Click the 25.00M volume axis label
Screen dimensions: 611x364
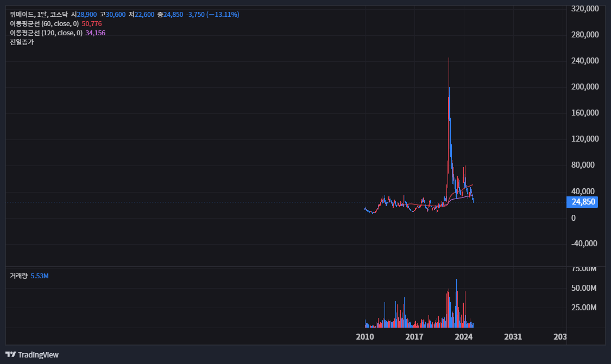584,308
